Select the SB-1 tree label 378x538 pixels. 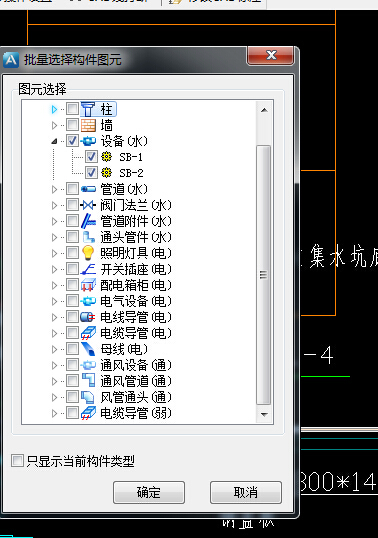pyautogui.click(x=131, y=157)
